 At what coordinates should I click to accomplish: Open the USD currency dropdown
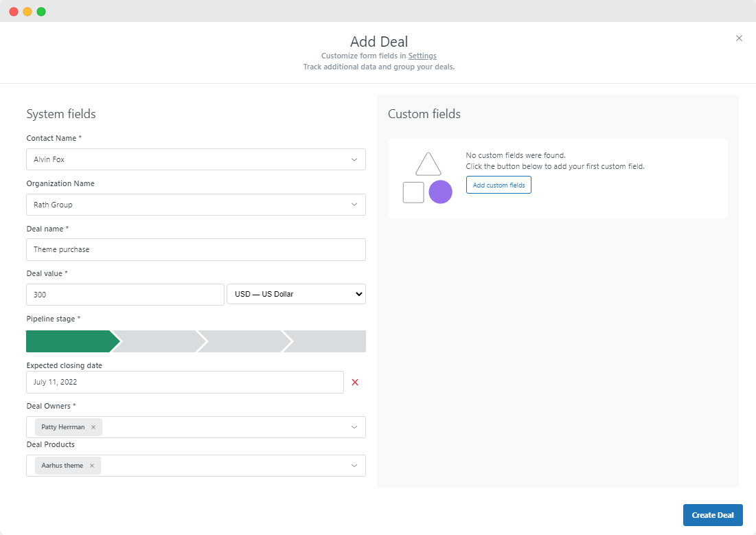[x=296, y=294]
